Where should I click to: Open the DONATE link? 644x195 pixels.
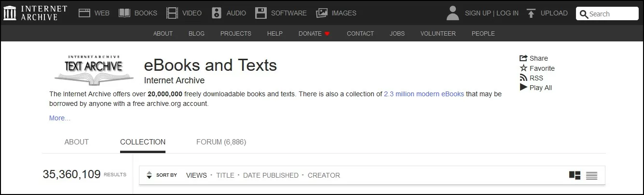coord(310,34)
